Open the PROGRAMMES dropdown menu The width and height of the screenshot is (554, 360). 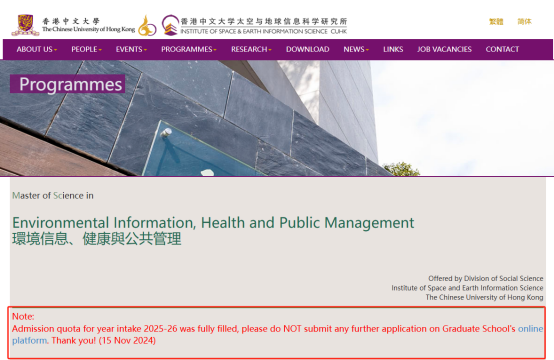[189, 49]
